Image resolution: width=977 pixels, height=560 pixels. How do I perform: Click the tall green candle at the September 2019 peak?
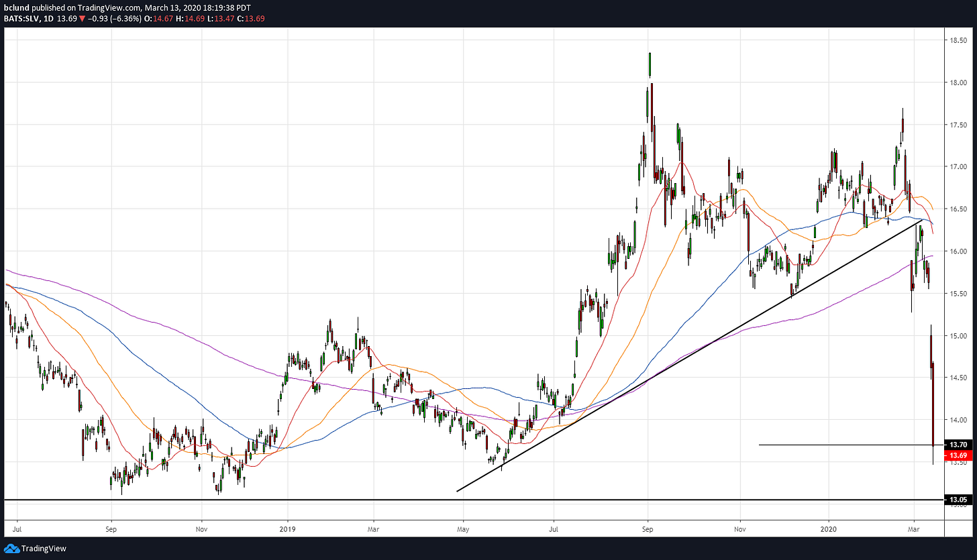(x=650, y=64)
